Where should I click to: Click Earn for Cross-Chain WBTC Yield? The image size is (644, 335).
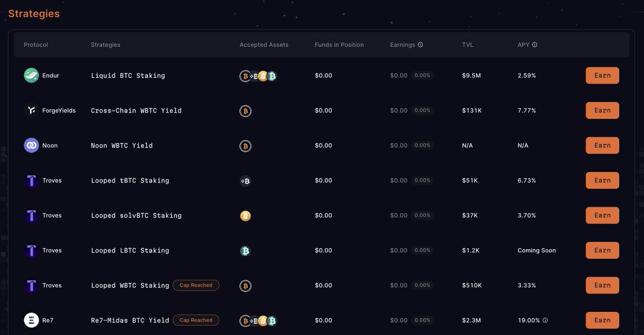(x=602, y=110)
